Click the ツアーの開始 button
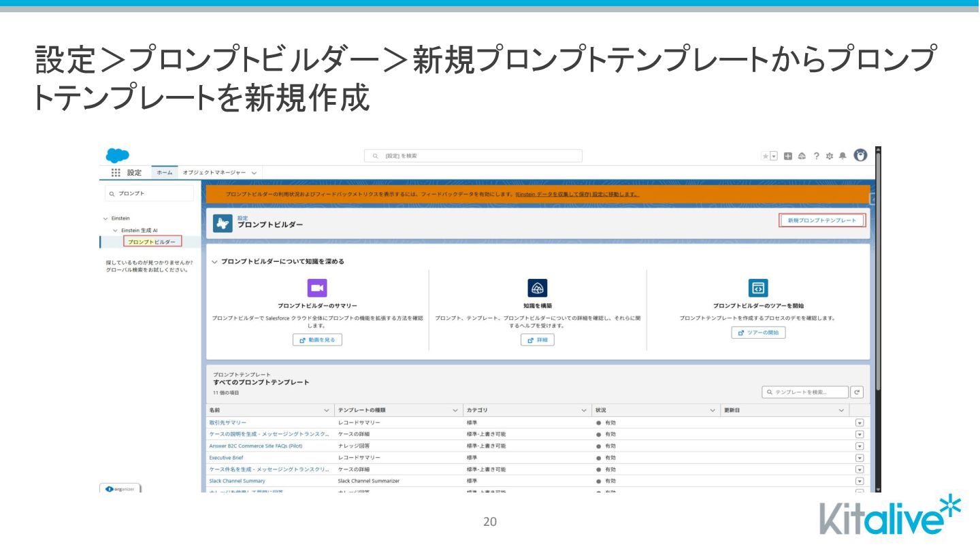The image size is (980, 551). click(x=759, y=333)
